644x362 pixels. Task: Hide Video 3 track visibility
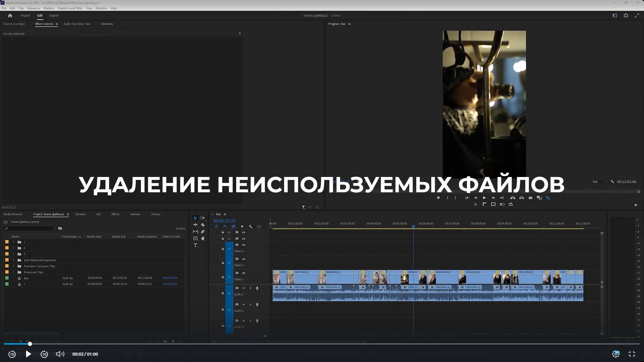(243, 244)
